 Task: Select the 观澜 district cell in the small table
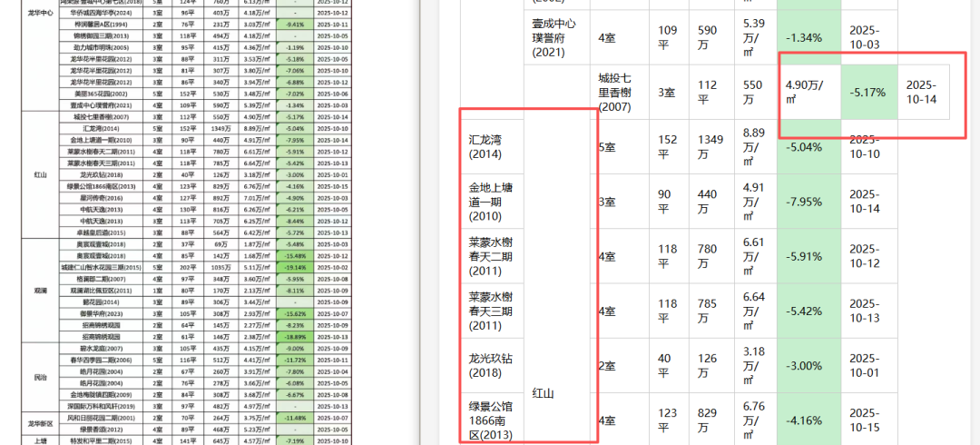point(40,291)
